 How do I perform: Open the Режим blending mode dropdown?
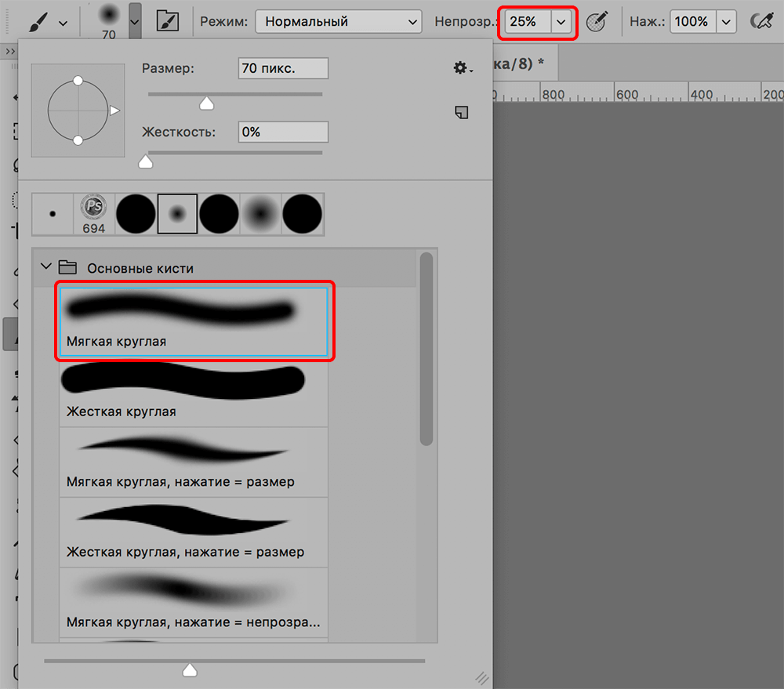tap(339, 22)
